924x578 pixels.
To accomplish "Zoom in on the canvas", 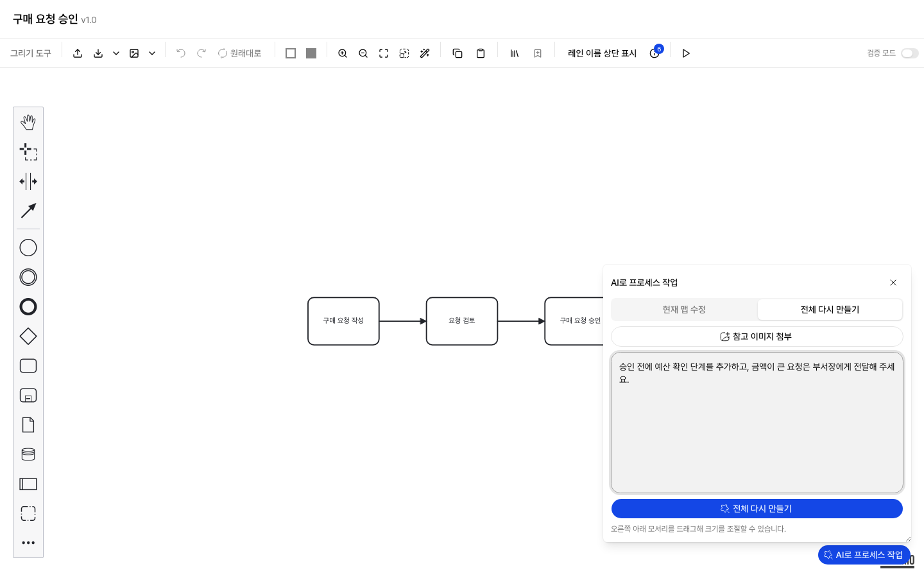I will pos(343,53).
